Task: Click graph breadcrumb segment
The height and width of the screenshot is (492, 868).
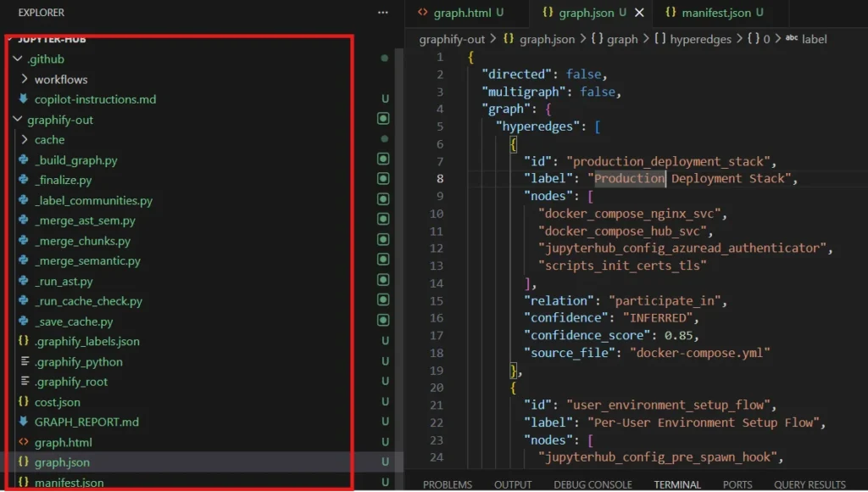Action: coord(622,39)
